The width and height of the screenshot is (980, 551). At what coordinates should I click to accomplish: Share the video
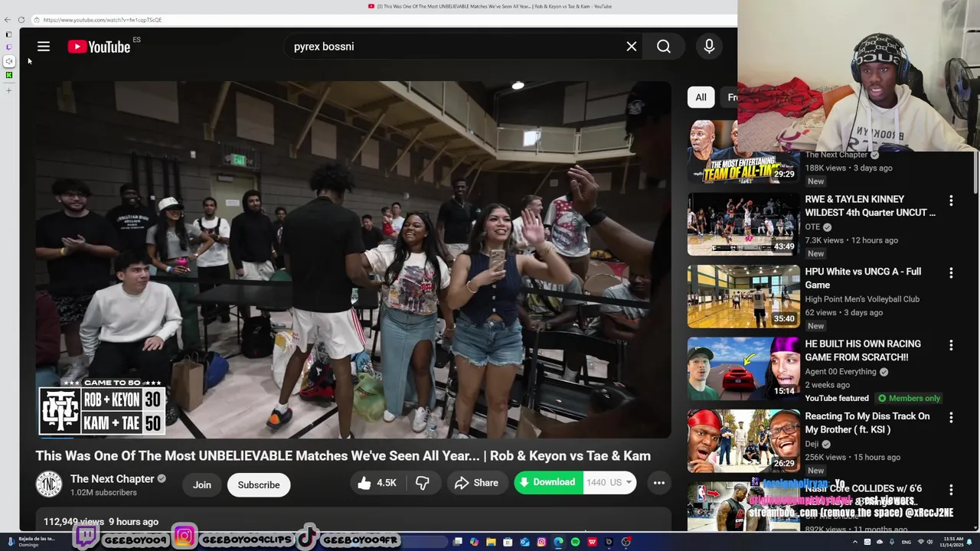click(x=476, y=483)
